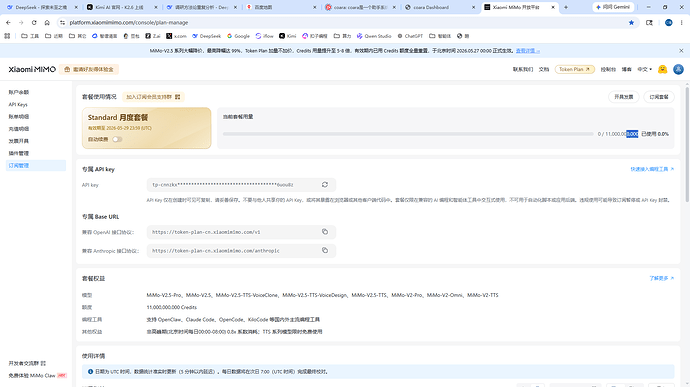This screenshot has width=690, height=387.
Task: Click the 订阅套餐 button
Action: click(x=659, y=97)
